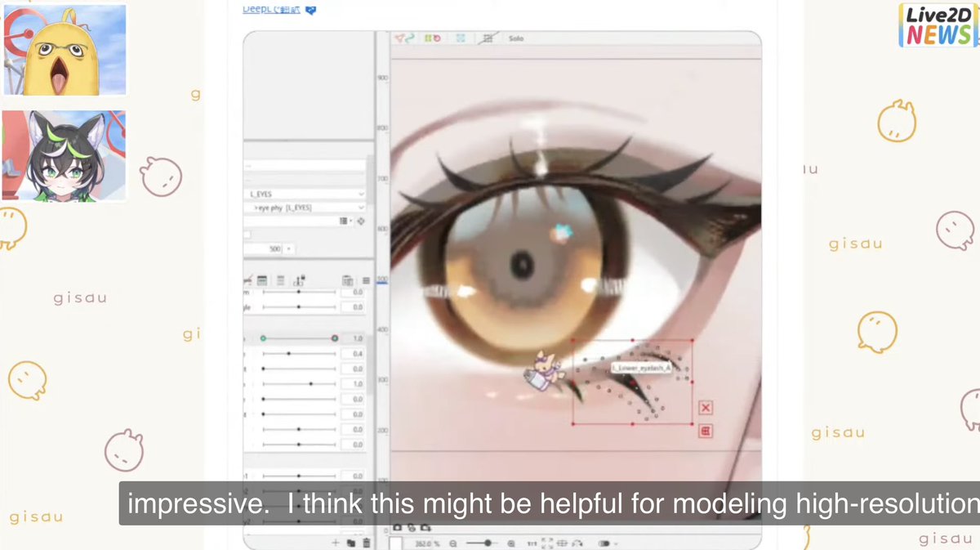The image size is (980, 550).
Task: Toggle the Solo button
Action: [515, 38]
